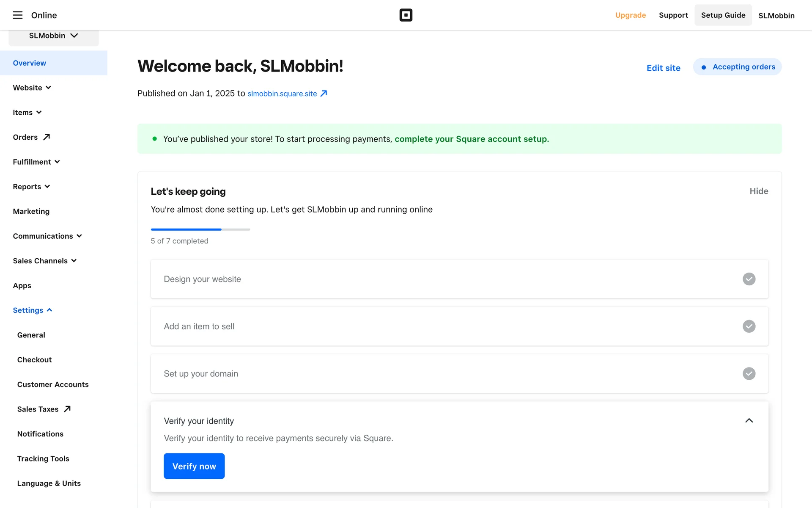Click checkmark on Add an item to sell

(749, 326)
